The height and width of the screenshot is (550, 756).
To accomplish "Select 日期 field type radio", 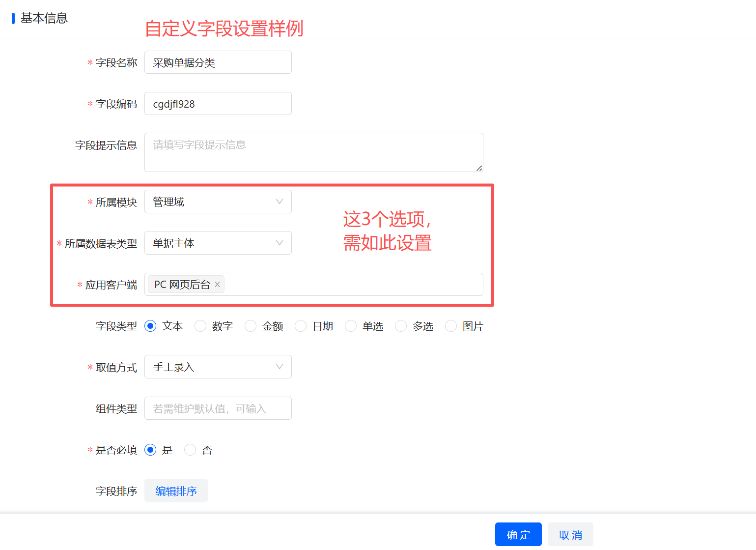I will [x=301, y=326].
